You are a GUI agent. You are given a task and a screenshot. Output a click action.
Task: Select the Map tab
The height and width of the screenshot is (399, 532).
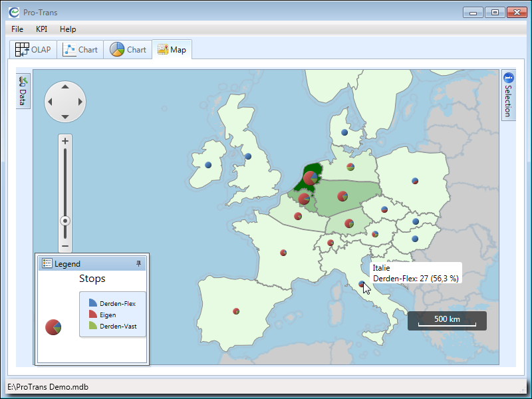172,50
